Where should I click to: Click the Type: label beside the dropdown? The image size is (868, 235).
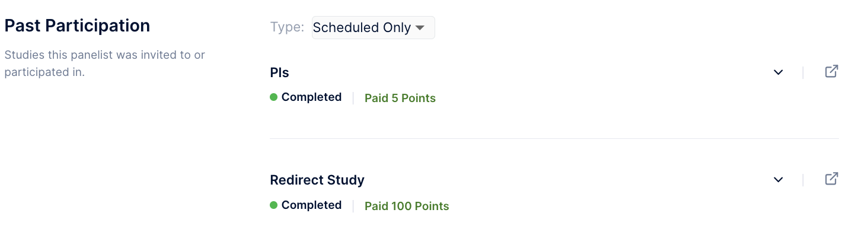click(x=288, y=27)
